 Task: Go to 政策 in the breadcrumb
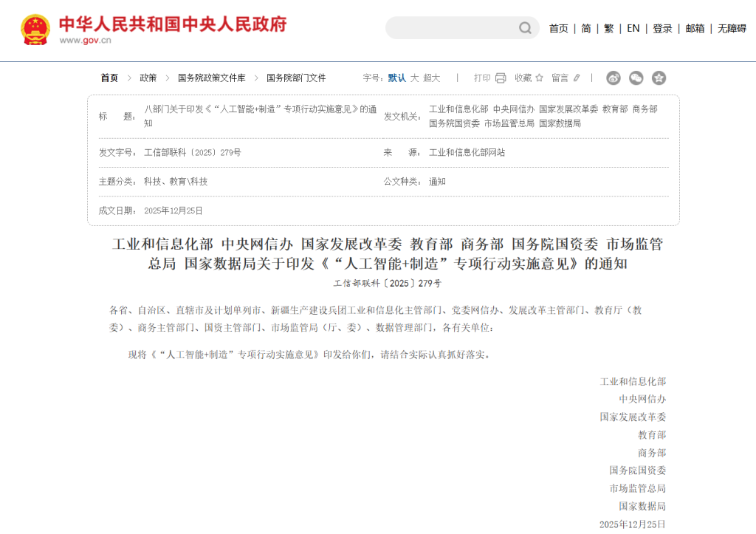[x=148, y=78]
